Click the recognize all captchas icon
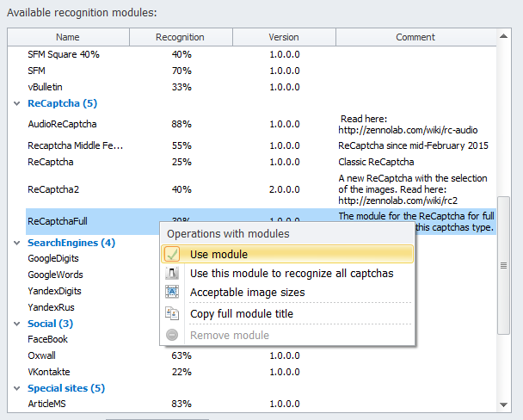 click(x=172, y=273)
